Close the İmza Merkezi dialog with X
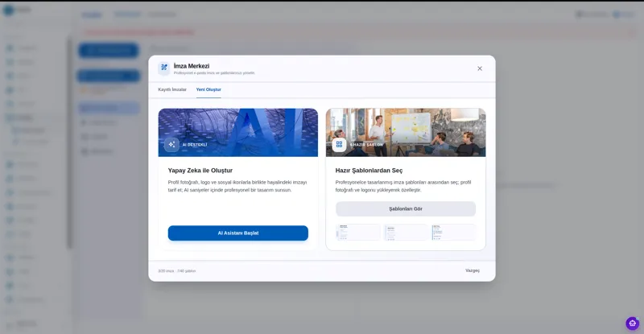The width and height of the screenshot is (644, 334). point(480,68)
